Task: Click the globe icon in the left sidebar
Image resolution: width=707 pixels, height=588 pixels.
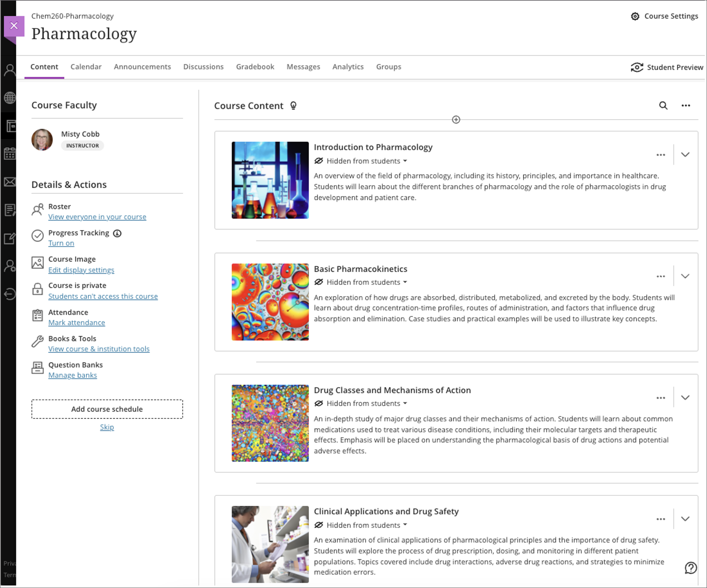Action: 10,98
